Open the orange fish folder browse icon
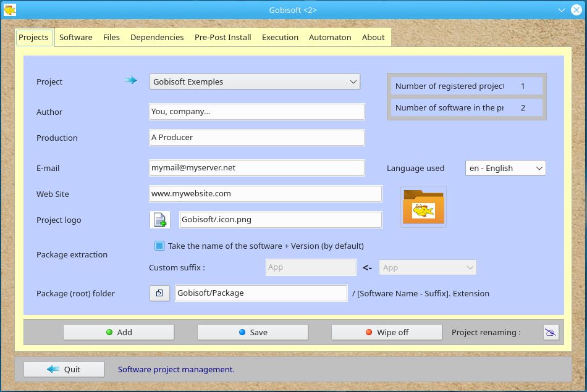This screenshot has height=392, width=587. point(423,206)
